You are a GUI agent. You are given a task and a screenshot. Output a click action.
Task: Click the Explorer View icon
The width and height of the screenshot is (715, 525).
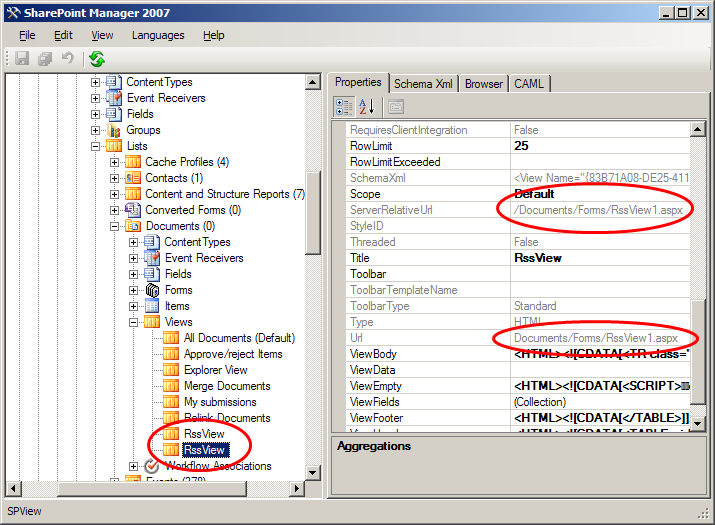pos(171,370)
